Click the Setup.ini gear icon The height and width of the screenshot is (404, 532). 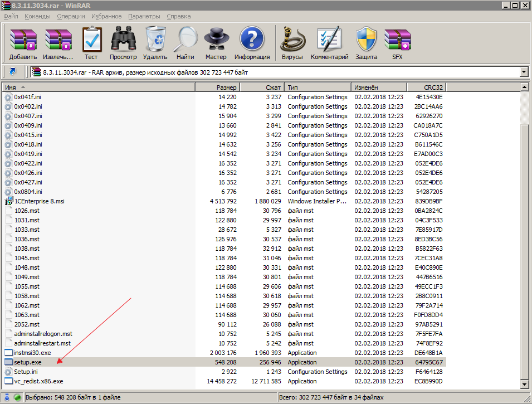(x=8, y=372)
